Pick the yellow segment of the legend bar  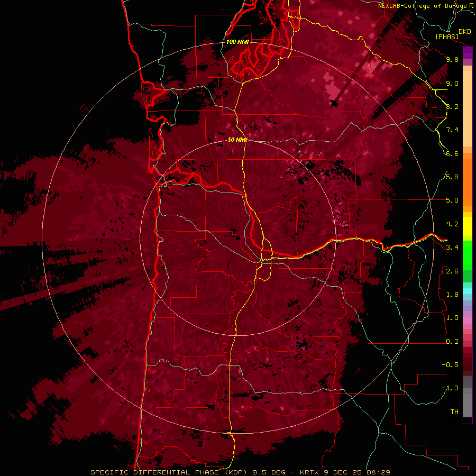[x=467, y=226]
